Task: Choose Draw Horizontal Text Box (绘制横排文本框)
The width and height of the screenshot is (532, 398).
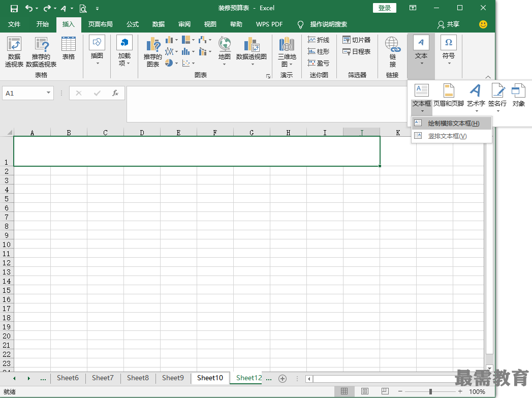Action: coord(452,123)
